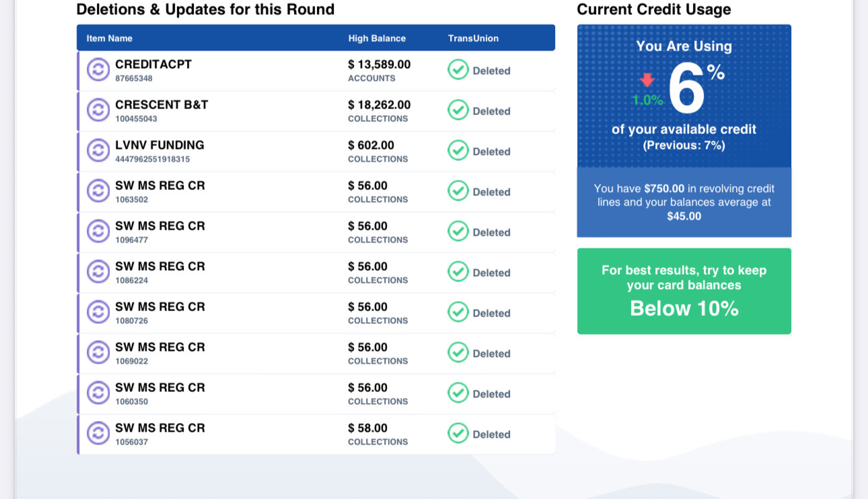
Task: Click the red down-arrow credit usage icon
Action: [647, 80]
